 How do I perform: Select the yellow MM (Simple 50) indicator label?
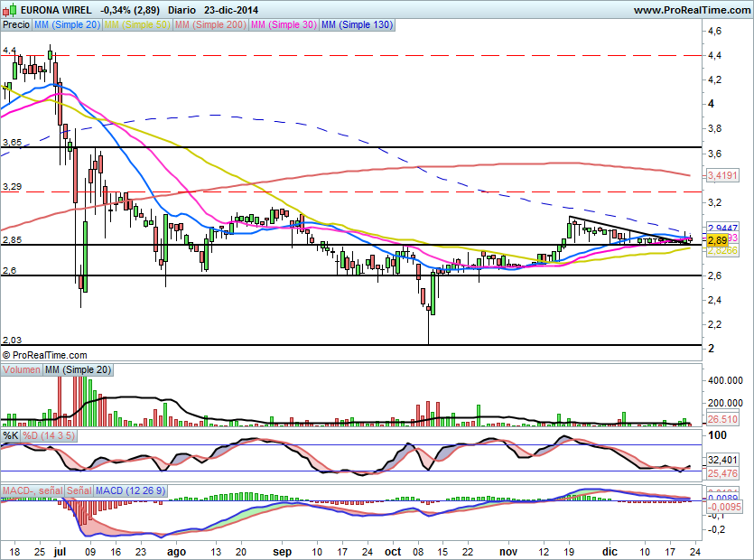click(136, 25)
